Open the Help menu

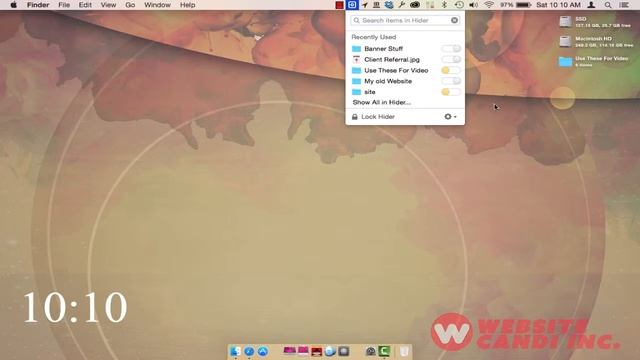(x=187, y=5)
